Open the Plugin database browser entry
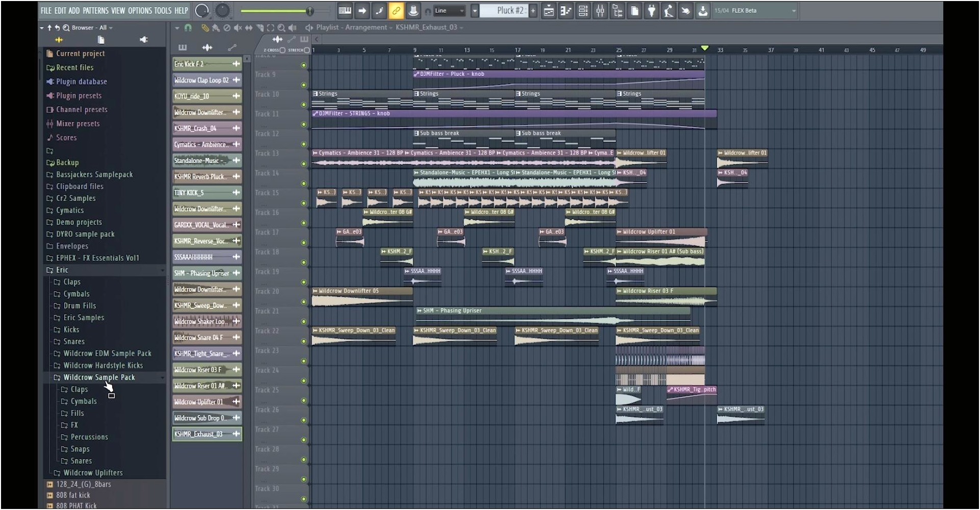Viewport: 980px width, 510px height. 82,82
